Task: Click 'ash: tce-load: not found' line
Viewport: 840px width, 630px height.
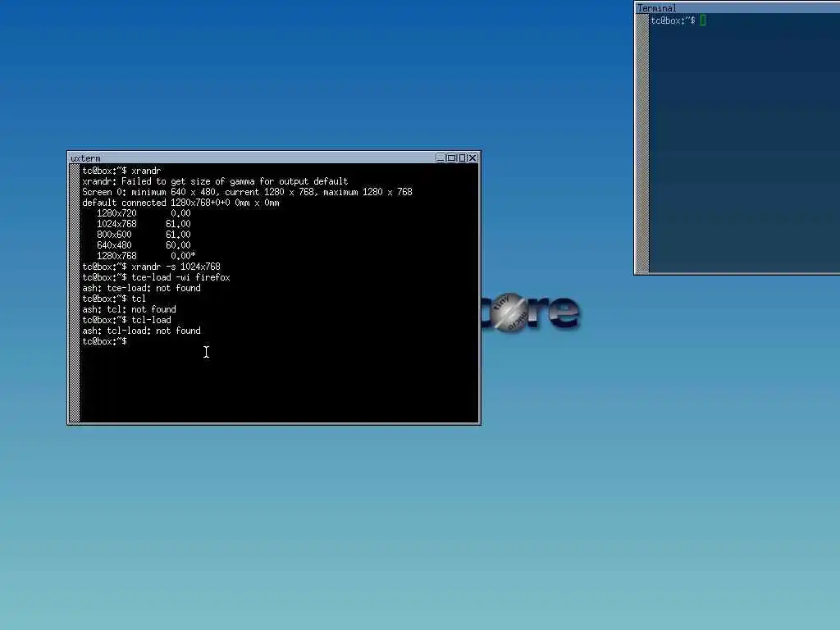Action: point(141,288)
